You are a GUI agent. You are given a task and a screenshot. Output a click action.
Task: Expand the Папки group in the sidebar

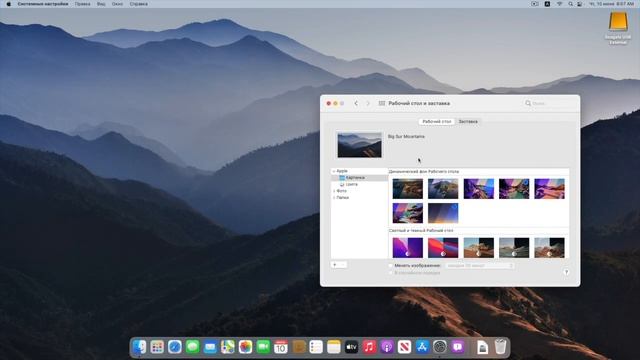click(x=334, y=198)
